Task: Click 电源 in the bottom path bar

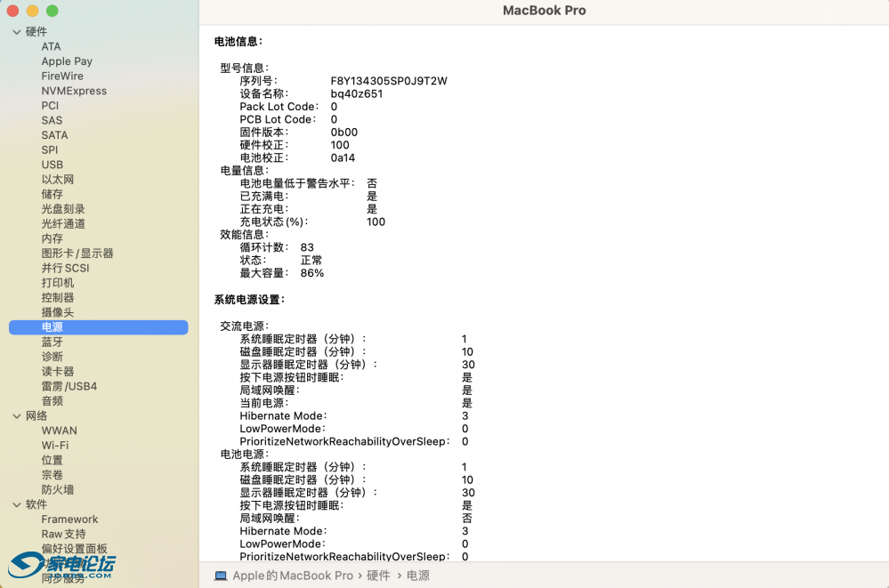Action: pyautogui.click(x=418, y=576)
